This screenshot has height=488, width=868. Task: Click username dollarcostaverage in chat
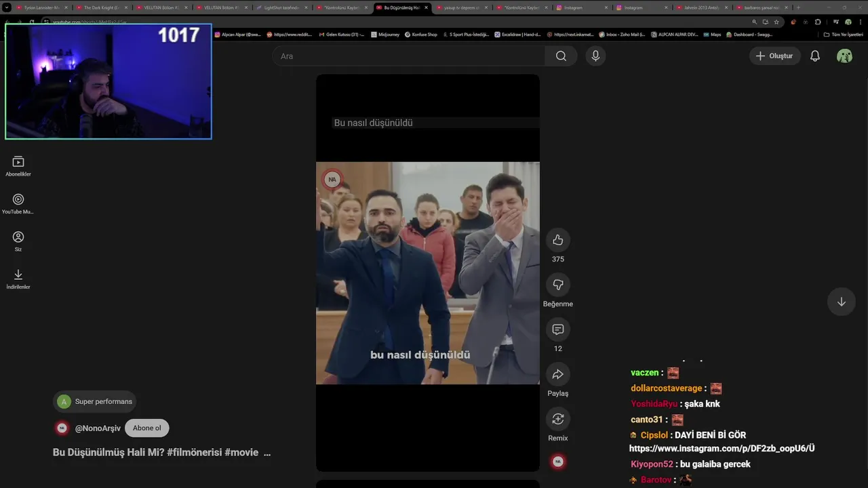[666, 388]
